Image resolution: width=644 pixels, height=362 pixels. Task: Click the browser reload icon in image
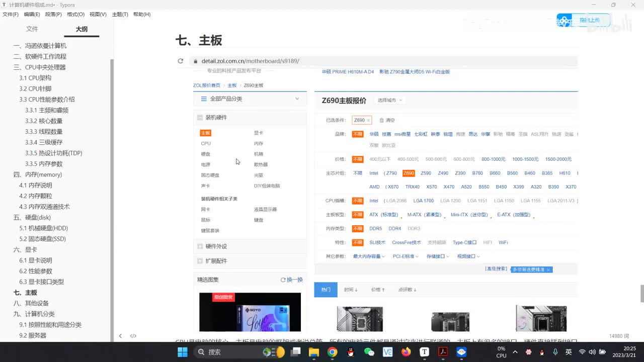[x=181, y=61]
